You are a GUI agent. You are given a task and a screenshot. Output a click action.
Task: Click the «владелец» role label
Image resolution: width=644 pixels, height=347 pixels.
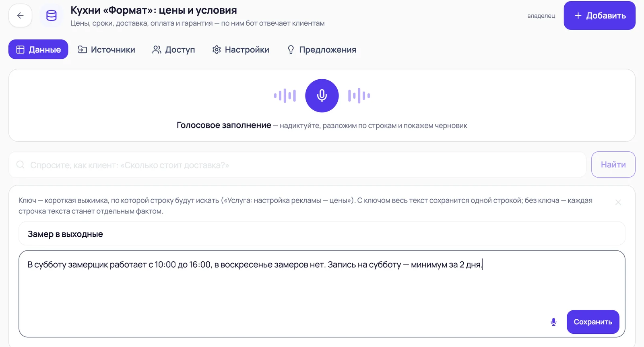coord(541,16)
